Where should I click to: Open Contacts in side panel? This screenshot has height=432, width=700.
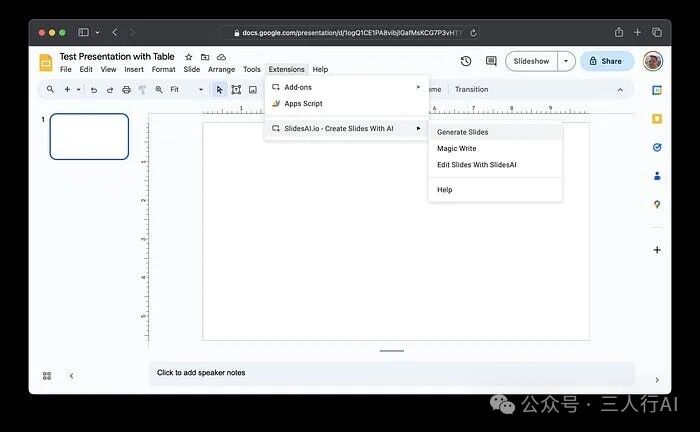(x=657, y=176)
